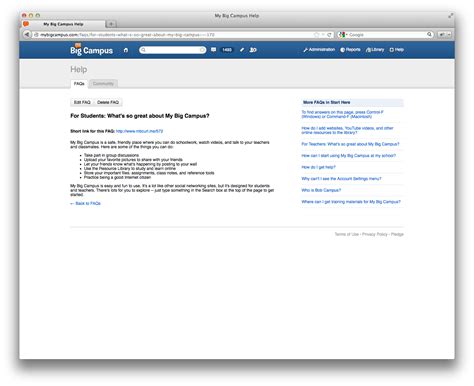Open the Pledge footer link
Screen dimensions: 474x386
(397, 234)
